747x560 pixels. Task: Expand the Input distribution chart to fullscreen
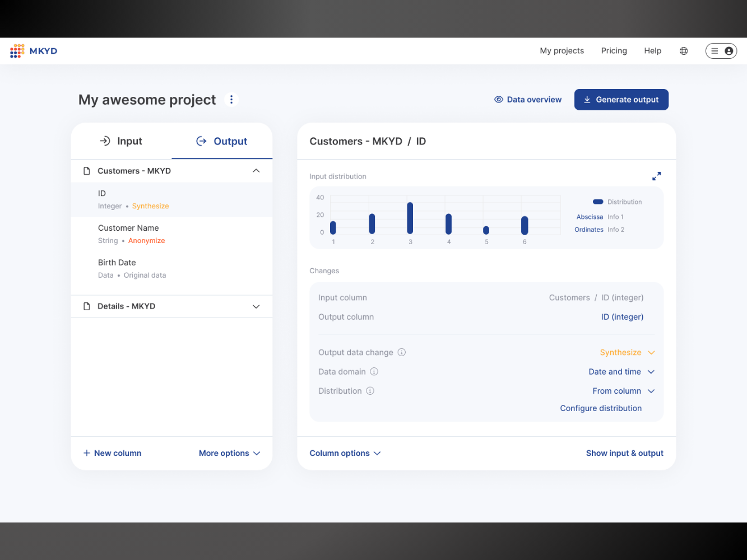[x=656, y=175]
